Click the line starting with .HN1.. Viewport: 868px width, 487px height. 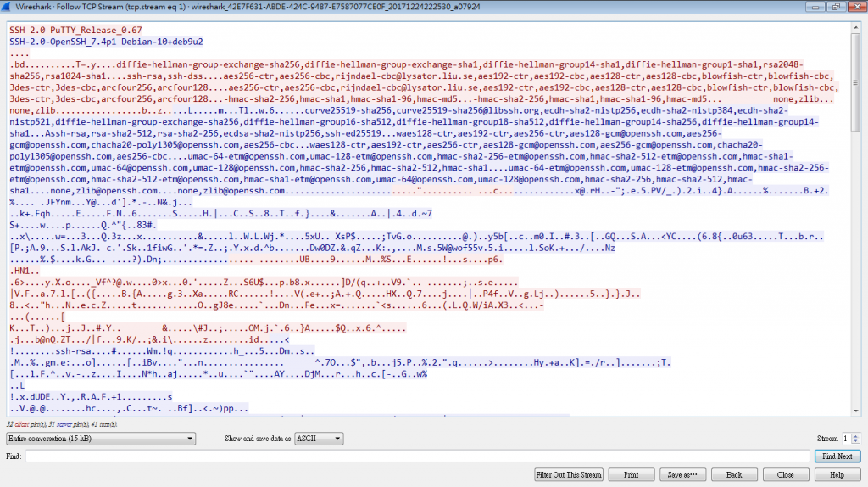pos(25,271)
